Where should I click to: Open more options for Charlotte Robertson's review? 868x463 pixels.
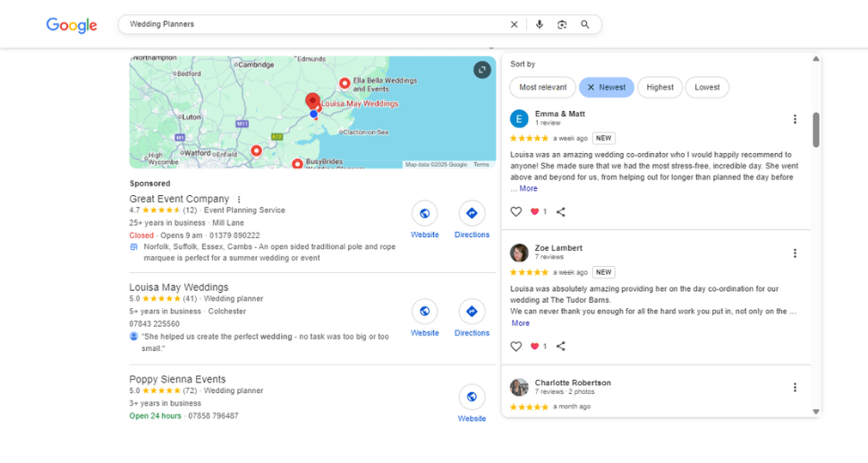tap(795, 387)
